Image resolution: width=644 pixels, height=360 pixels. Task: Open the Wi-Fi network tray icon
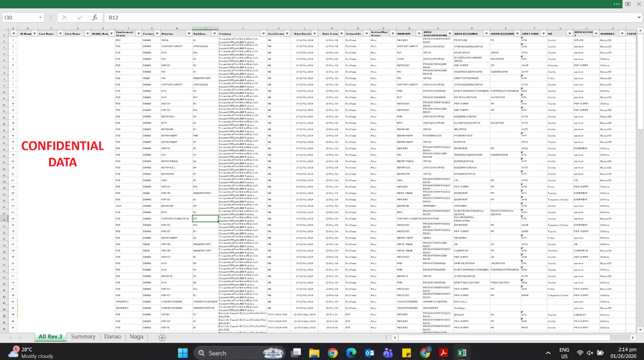tap(580, 353)
